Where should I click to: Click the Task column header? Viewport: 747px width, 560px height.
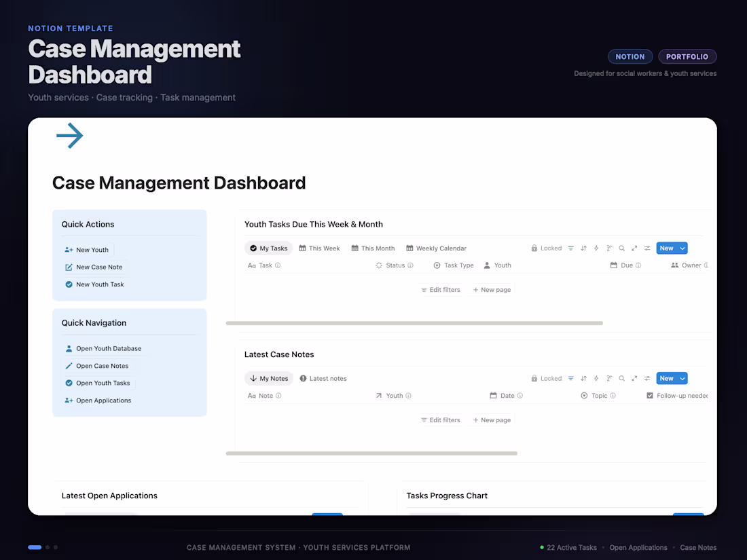(264, 265)
